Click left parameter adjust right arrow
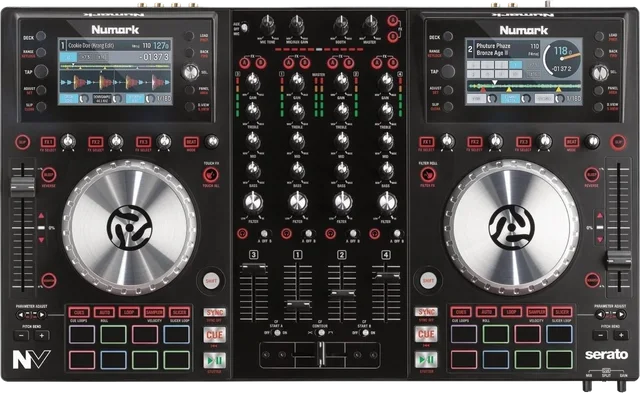Screen dimensions: 640x393 tap(42, 315)
